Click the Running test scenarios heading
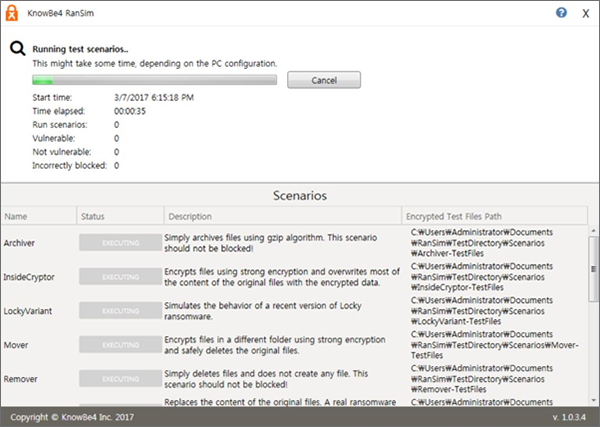600x427 pixels. (80, 49)
